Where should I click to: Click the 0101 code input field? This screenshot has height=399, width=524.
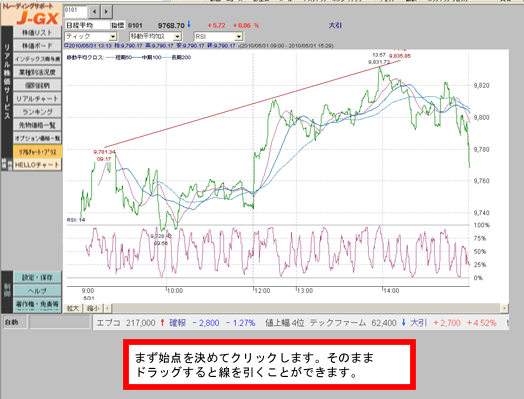point(76,11)
